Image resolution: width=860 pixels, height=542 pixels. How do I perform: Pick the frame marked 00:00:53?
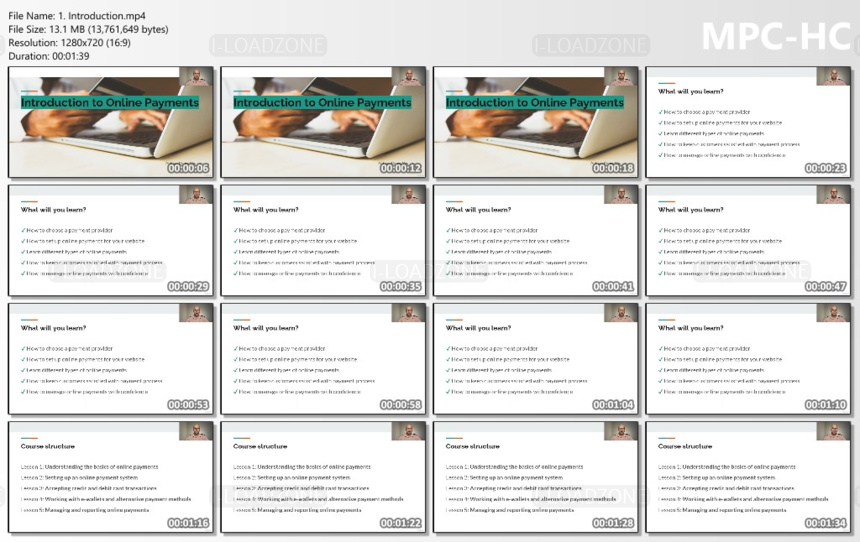[111, 359]
